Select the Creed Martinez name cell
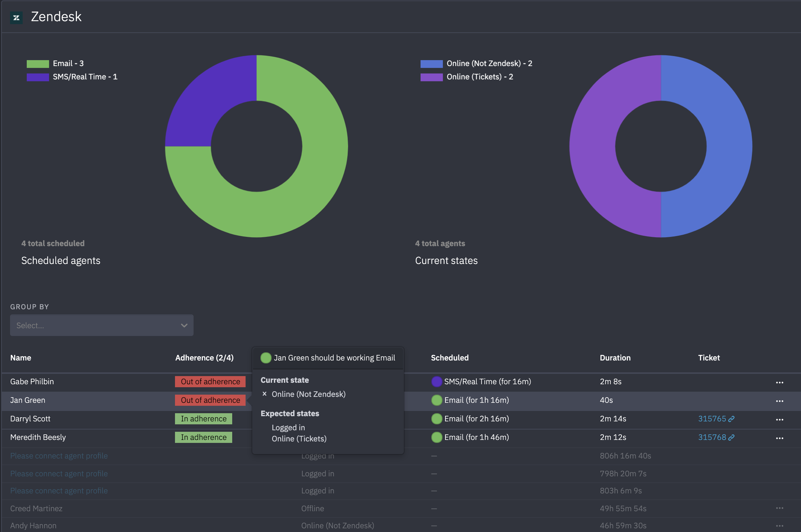801x532 pixels. (x=36, y=509)
